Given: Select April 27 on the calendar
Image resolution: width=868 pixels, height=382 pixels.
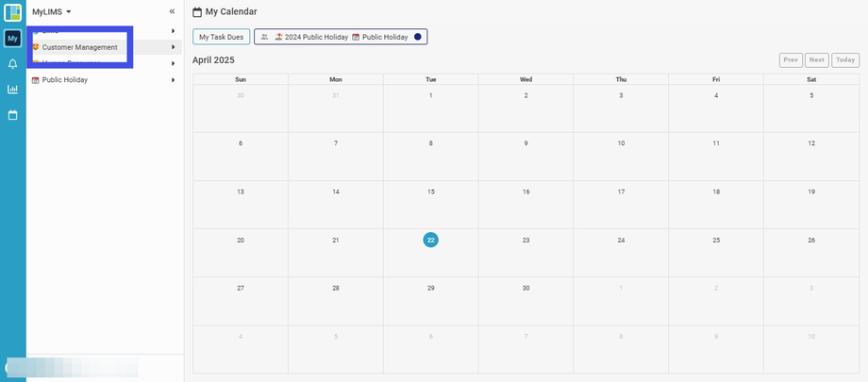Looking at the screenshot, I should pyautogui.click(x=241, y=301).
